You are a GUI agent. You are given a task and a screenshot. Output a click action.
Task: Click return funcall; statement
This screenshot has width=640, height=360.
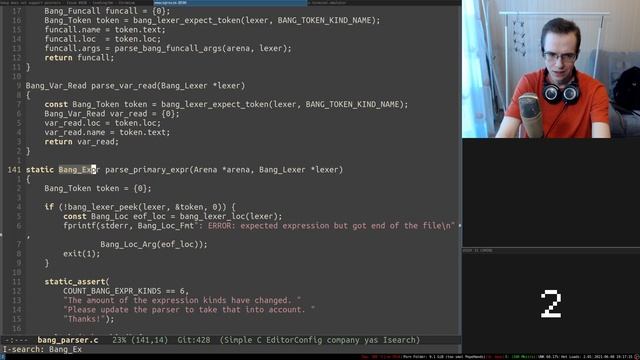pos(79,58)
